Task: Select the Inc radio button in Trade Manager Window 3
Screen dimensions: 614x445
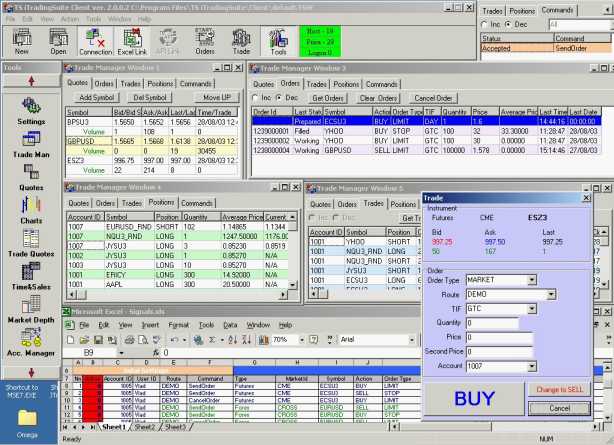Action: click(x=256, y=98)
